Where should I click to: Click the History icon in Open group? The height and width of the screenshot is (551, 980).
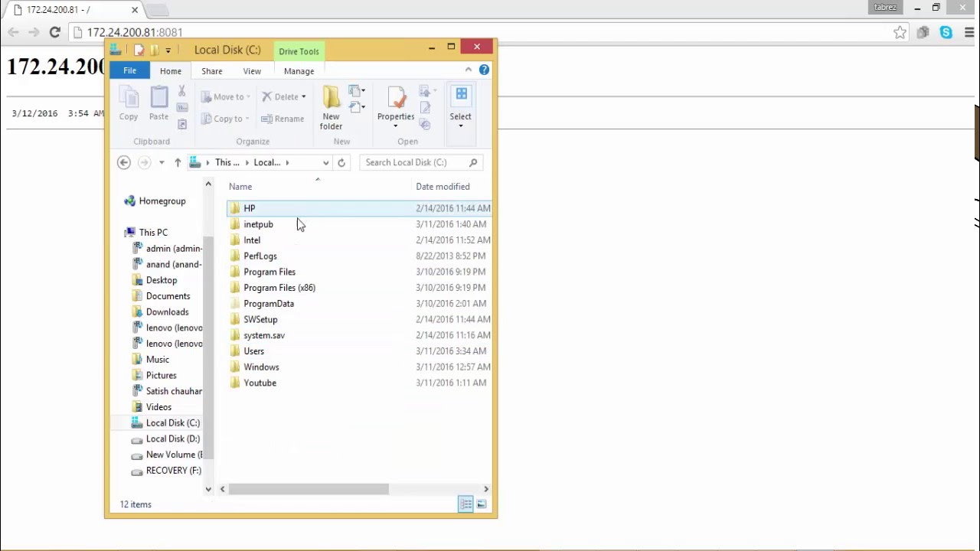point(426,124)
